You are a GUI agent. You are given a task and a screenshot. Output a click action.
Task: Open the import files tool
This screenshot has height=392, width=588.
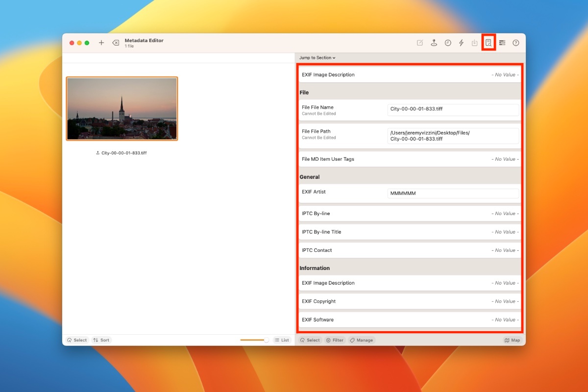pyautogui.click(x=474, y=43)
